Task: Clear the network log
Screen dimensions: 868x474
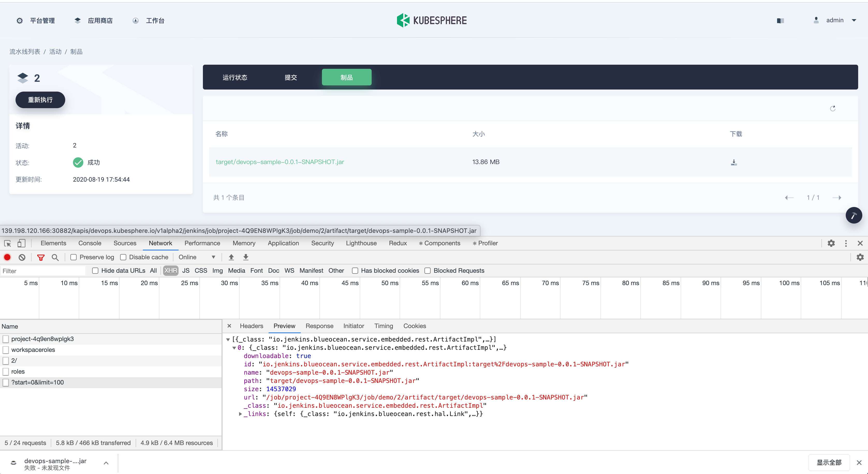Action: [22, 257]
